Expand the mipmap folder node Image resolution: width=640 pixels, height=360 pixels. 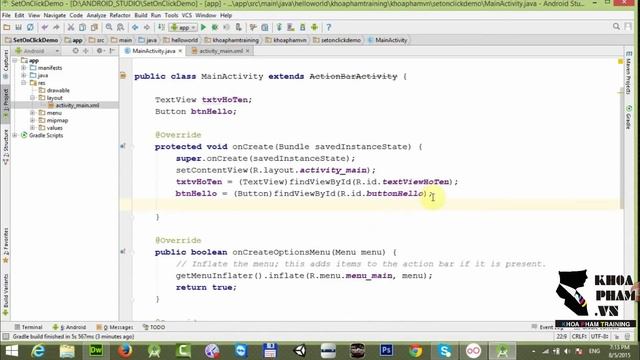click(x=32, y=120)
